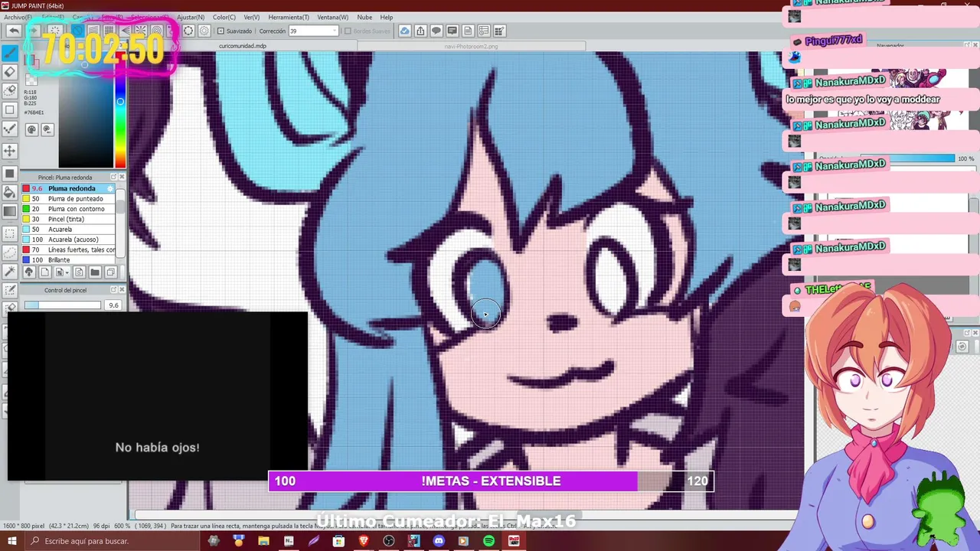Select the Lasso selection tool
Image resolution: width=980 pixels, height=551 pixels.
[x=10, y=253]
